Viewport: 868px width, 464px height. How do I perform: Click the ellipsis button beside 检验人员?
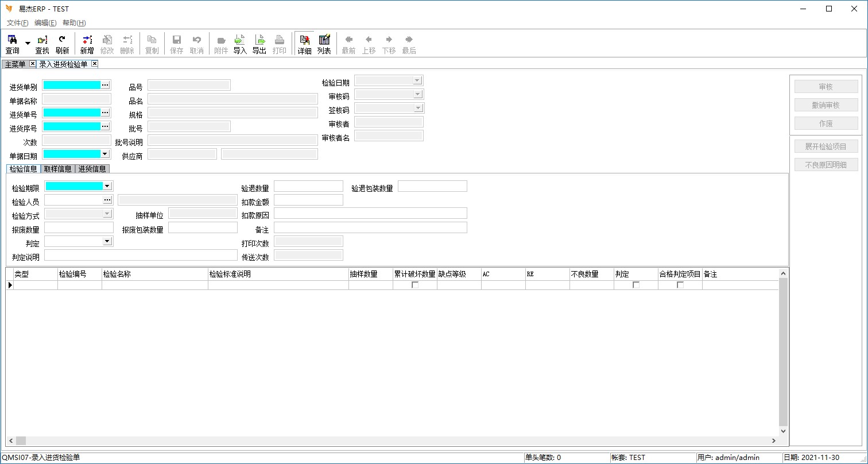click(107, 200)
